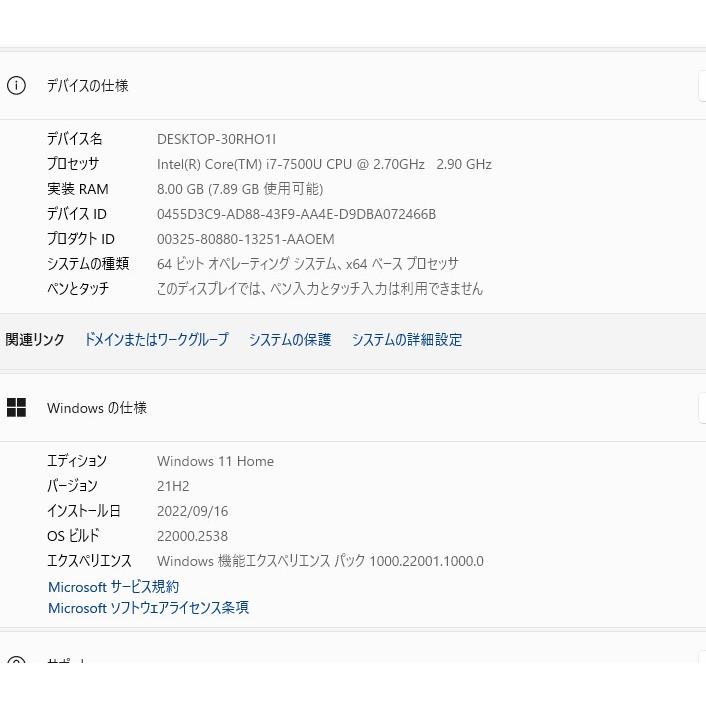This screenshot has width=706, height=706.
Task: Open ドメインまたはワークグループ link
Action: 157,339
